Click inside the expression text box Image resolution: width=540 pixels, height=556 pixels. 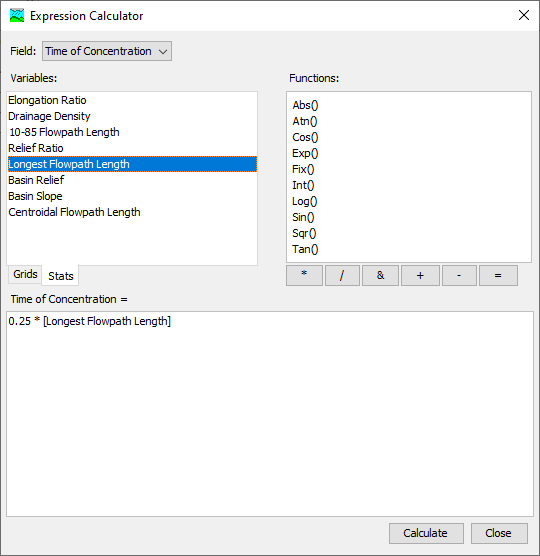(x=270, y=414)
